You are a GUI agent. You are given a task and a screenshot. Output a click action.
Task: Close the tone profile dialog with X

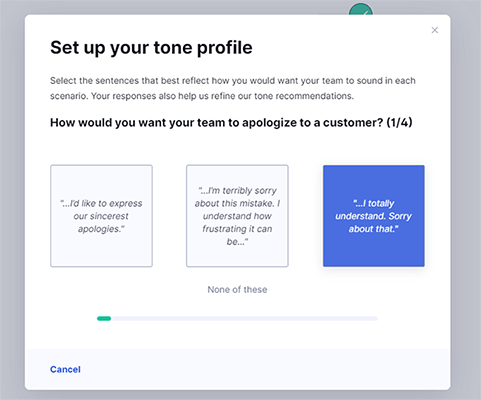pyautogui.click(x=434, y=30)
